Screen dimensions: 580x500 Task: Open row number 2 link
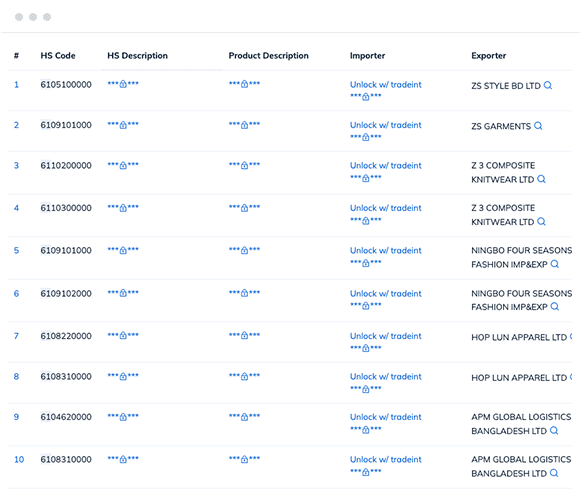pos(16,125)
